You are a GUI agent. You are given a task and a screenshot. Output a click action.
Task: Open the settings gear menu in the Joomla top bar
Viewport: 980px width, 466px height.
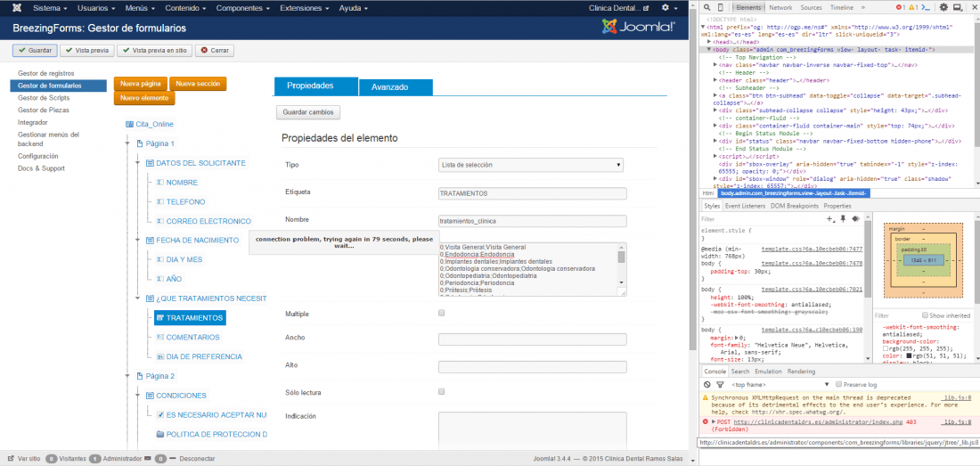[x=668, y=8]
